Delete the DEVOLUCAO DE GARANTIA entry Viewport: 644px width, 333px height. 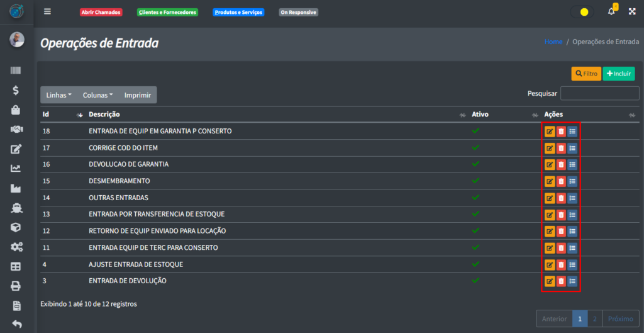coord(560,165)
